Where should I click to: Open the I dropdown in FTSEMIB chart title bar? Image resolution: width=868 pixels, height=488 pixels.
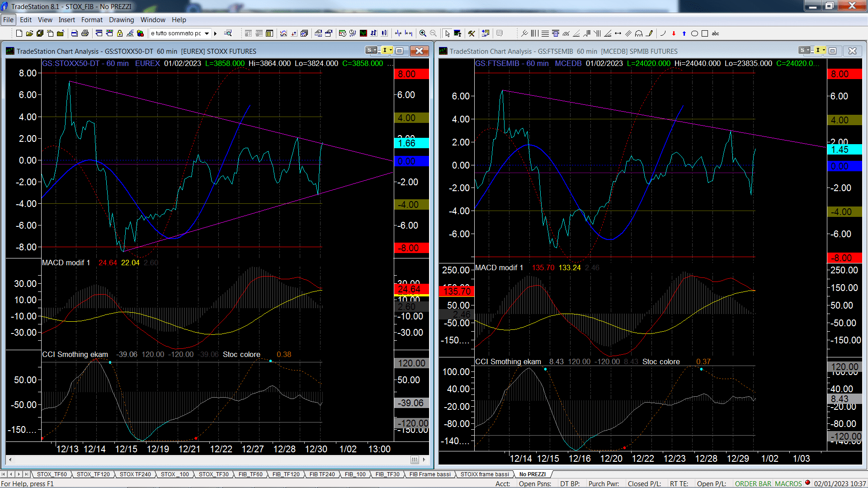click(821, 50)
